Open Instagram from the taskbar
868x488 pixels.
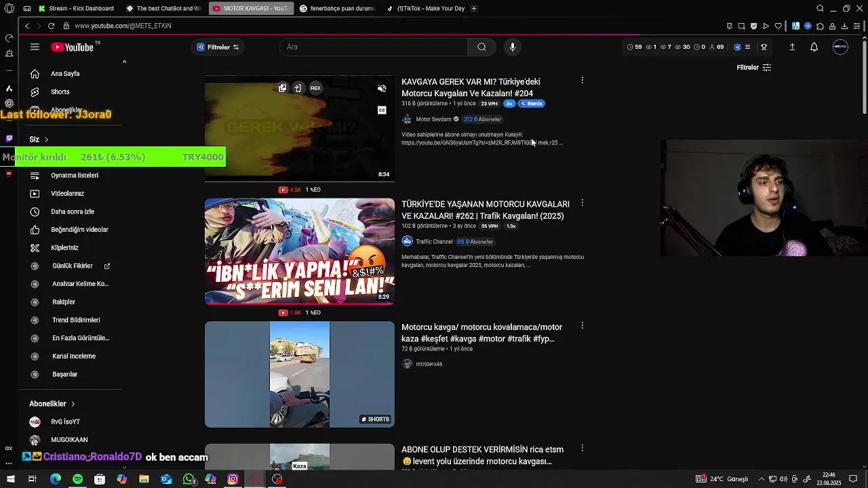pos(233,479)
